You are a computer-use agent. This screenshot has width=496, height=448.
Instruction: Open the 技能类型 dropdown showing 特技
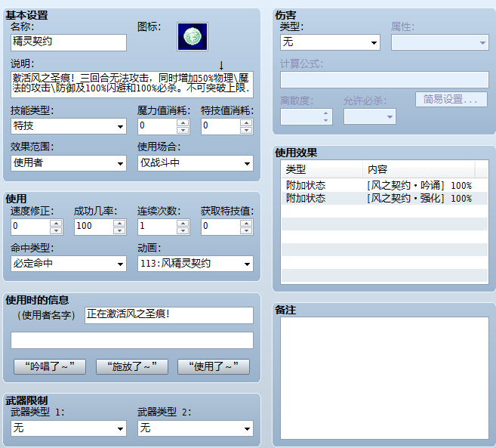click(x=69, y=126)
